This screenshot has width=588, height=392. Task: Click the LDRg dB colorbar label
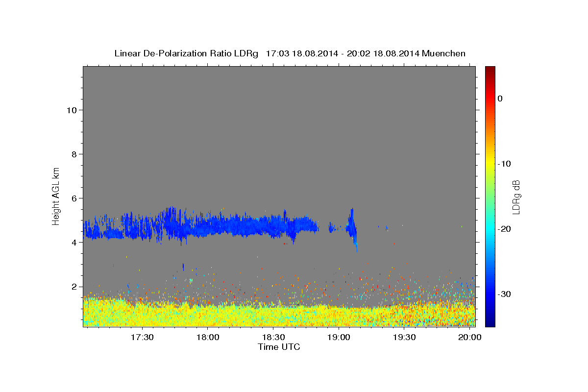pos(515,196)
